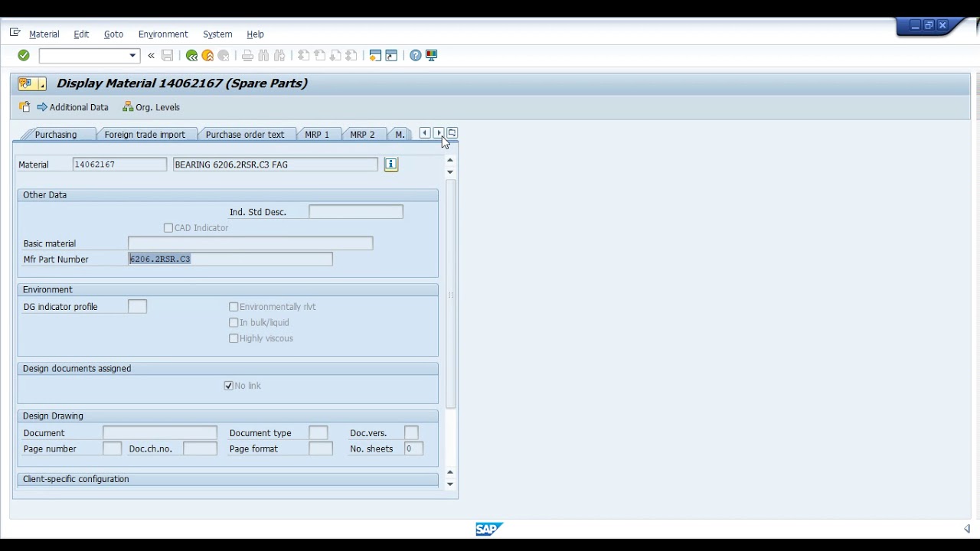Click the Customize Local Layout monitor icon
This screenshot has width=980, height=551.
coord(431,55)
